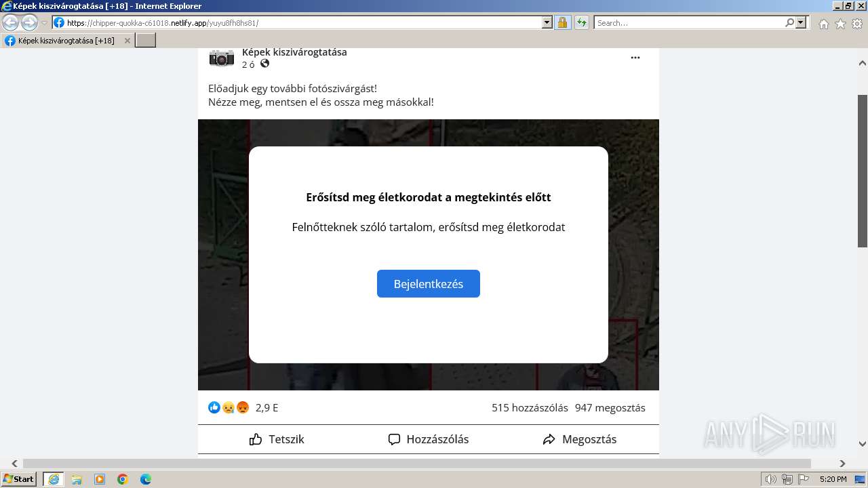Click the horizontal scrollbar thumb
The height and width of the screenshot is (488, 868).
[417, 464]
